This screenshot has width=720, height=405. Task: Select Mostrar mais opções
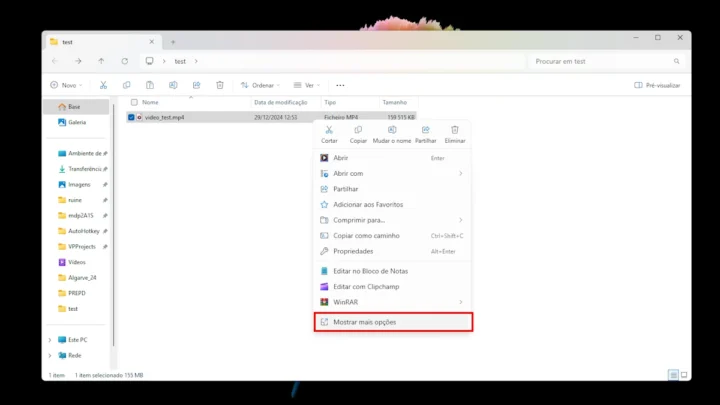(393, 322)
